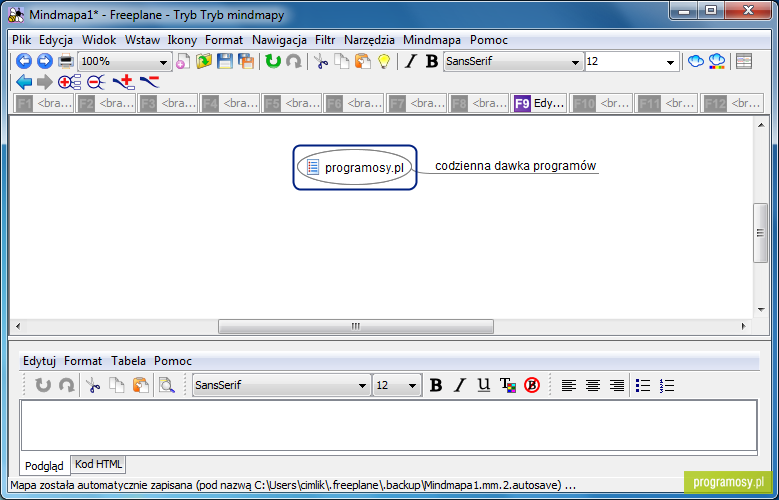Screen dimensions: 779x500
Task: Open text color picker in note editor
Action: (508, 385)
